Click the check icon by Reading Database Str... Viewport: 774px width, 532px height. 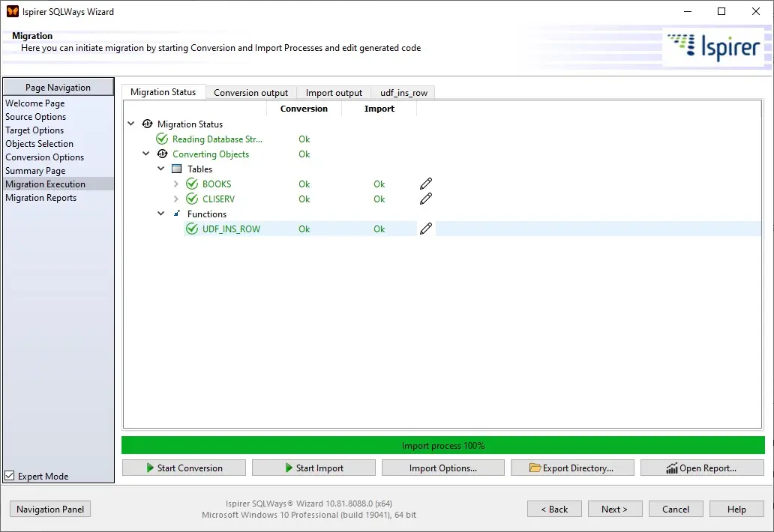(x=162, y=139)
